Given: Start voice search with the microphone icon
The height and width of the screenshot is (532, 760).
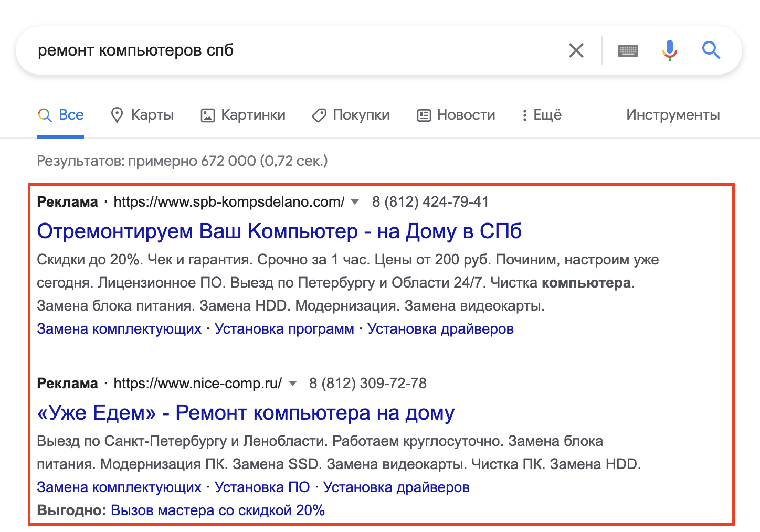Looking at the screenshot, I should tap(669, 50).
